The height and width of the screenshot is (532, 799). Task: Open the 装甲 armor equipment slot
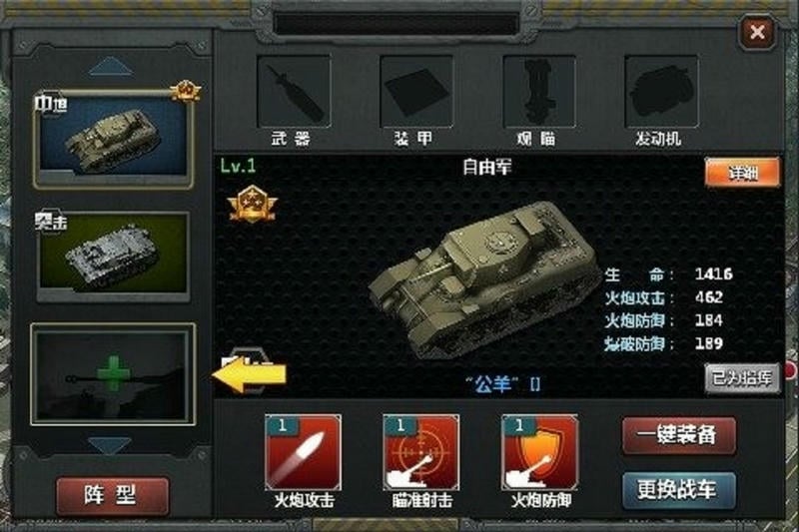point(416,92)
